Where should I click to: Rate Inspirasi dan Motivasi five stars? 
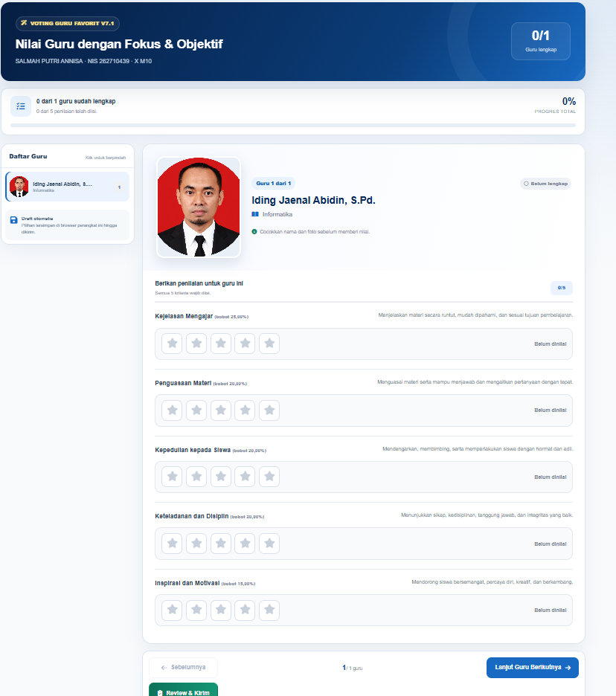[269, 610]
